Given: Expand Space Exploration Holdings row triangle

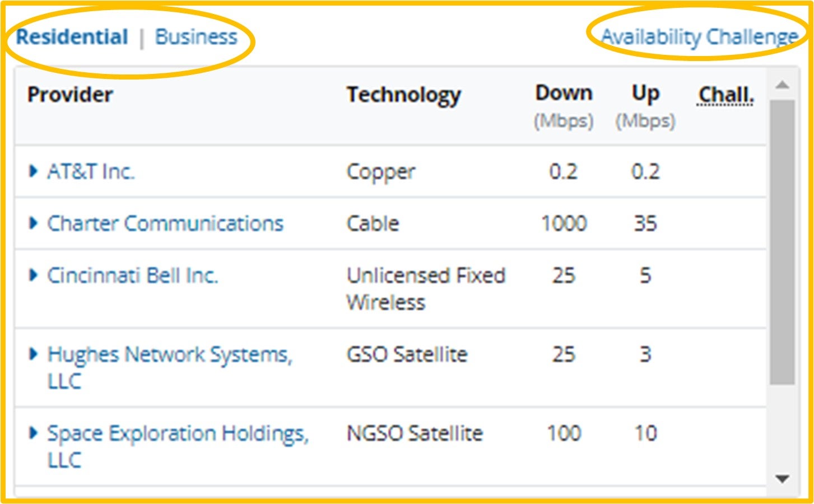Looking at the screenshot, I should [x=33, y=433].
